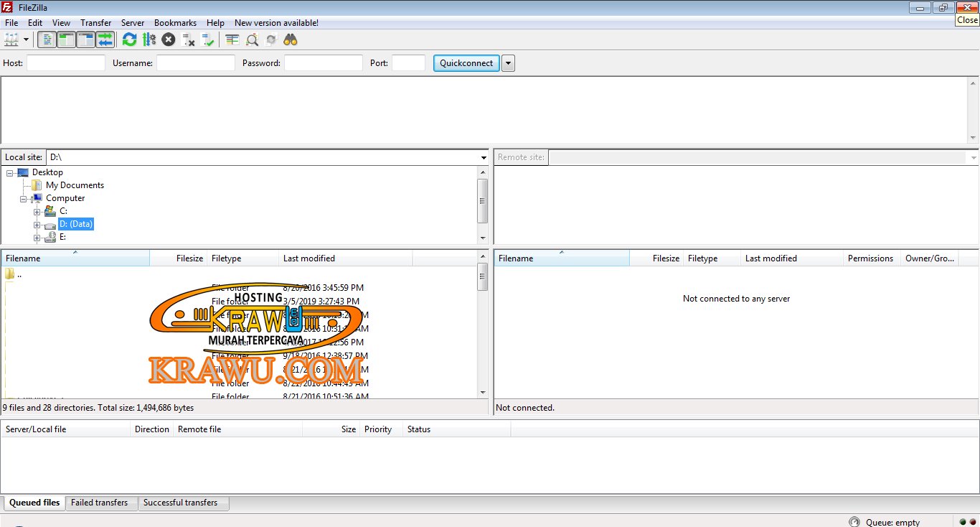Viewport: 980px width, 527px height.
Task: Open the File menu
Action: (11, 23)
